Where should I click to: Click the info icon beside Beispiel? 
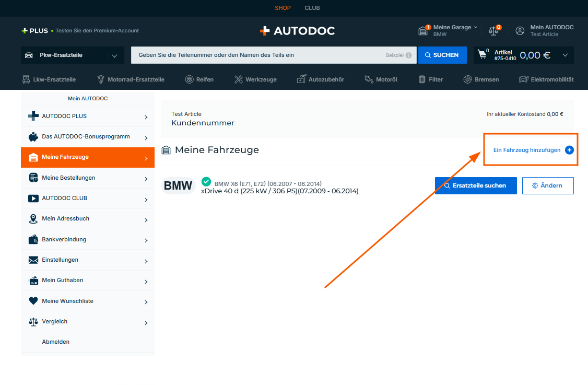[x=408, y=55]
